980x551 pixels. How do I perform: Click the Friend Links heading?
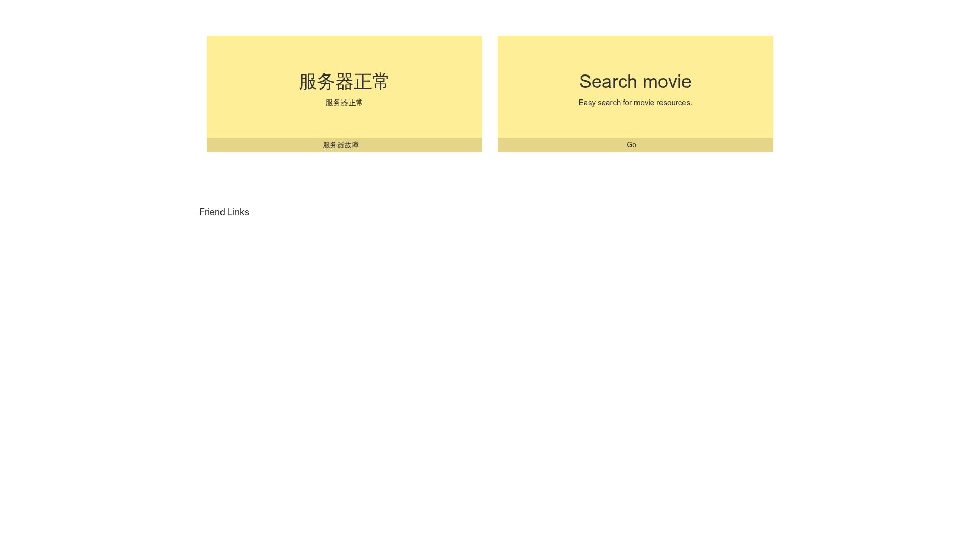pos(224,212)
